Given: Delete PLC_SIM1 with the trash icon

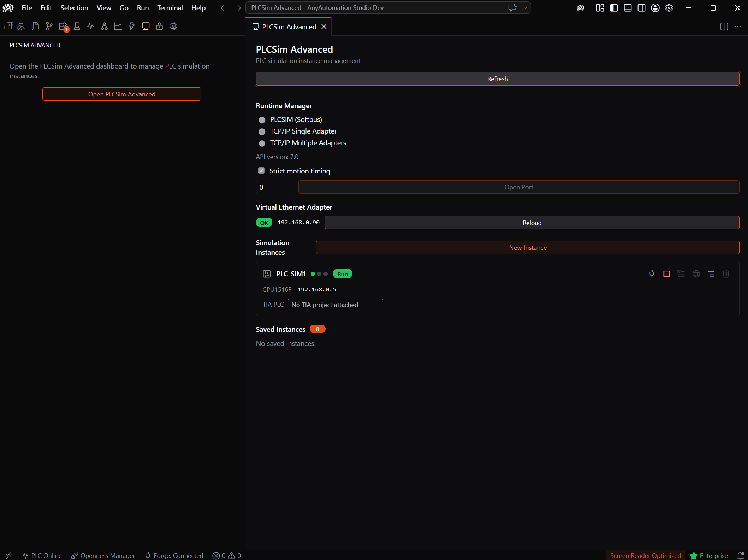Looking at the screenshot, I should [726, 274].
